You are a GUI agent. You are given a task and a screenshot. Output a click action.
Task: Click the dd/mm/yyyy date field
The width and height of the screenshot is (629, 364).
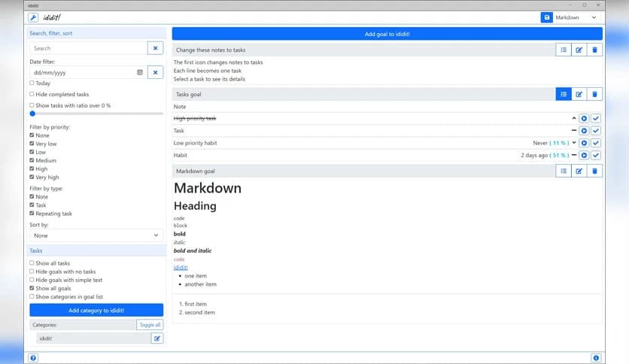tap(89, 72)
